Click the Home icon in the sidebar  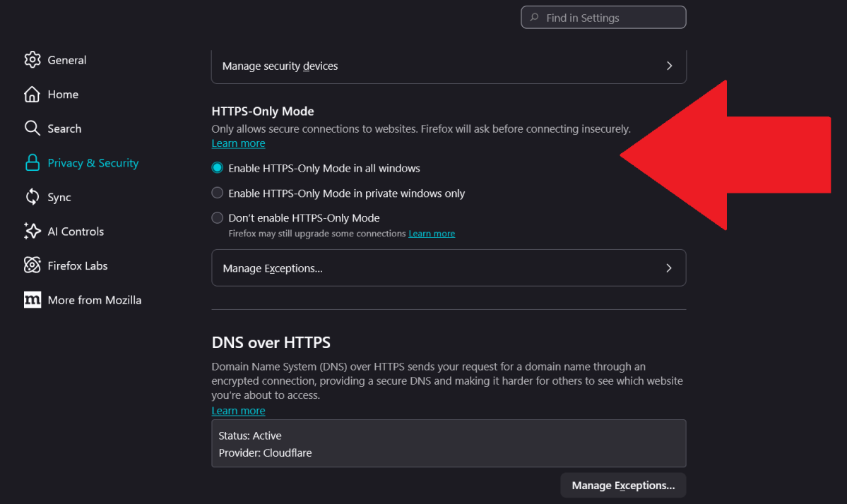(32, 94)
